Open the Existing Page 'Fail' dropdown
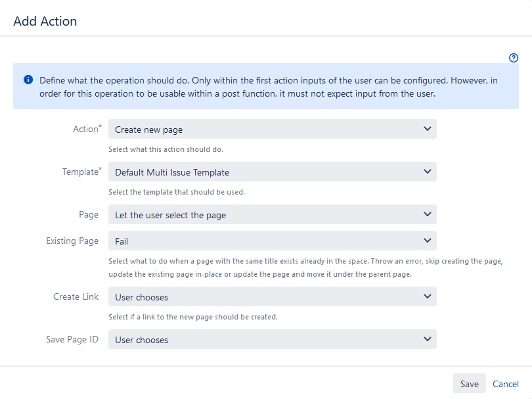 (272, 241)
